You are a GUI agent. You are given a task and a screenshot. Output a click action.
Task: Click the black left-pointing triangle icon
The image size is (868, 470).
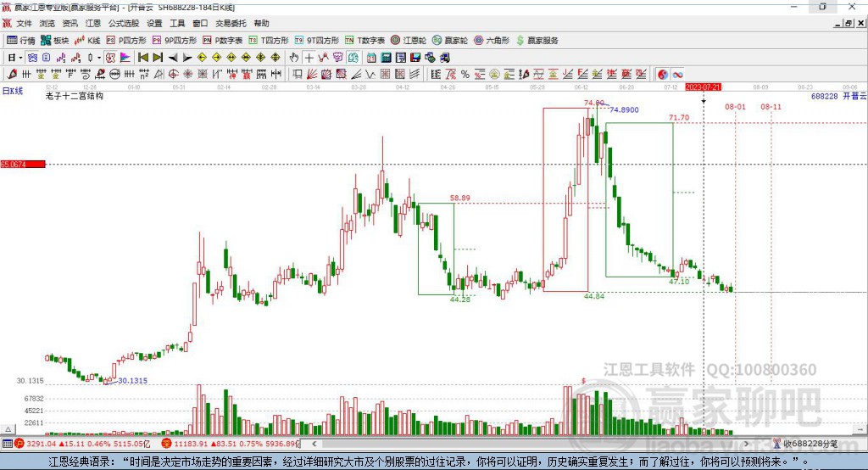click(x=173, y=58)
